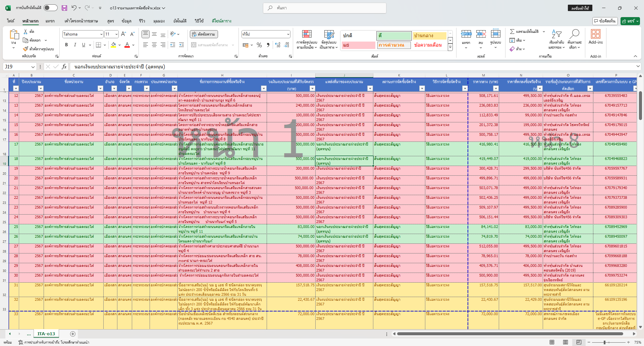Open the Conditional Formatting icon
Viewport: 644px width, 346px height.
tap(307, 34)
